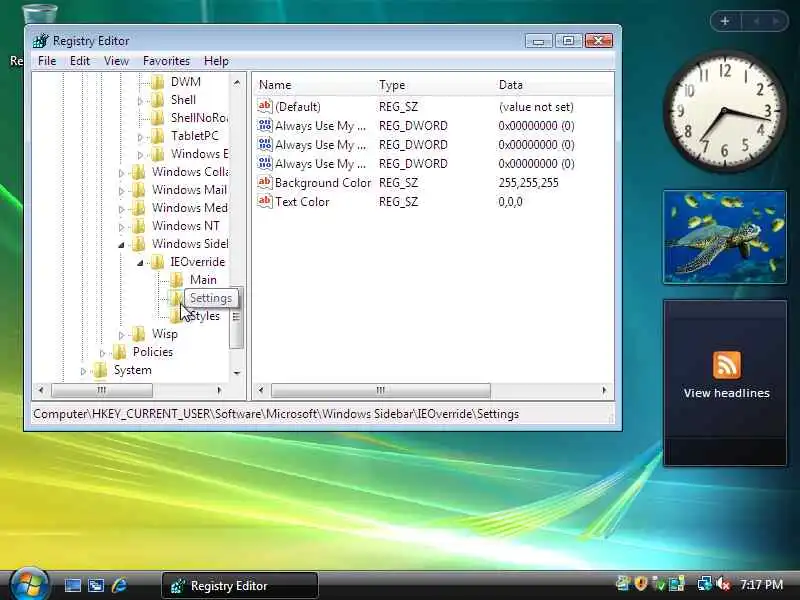800x600 pixels.
Task: Open the File menu
Action: 47,61
